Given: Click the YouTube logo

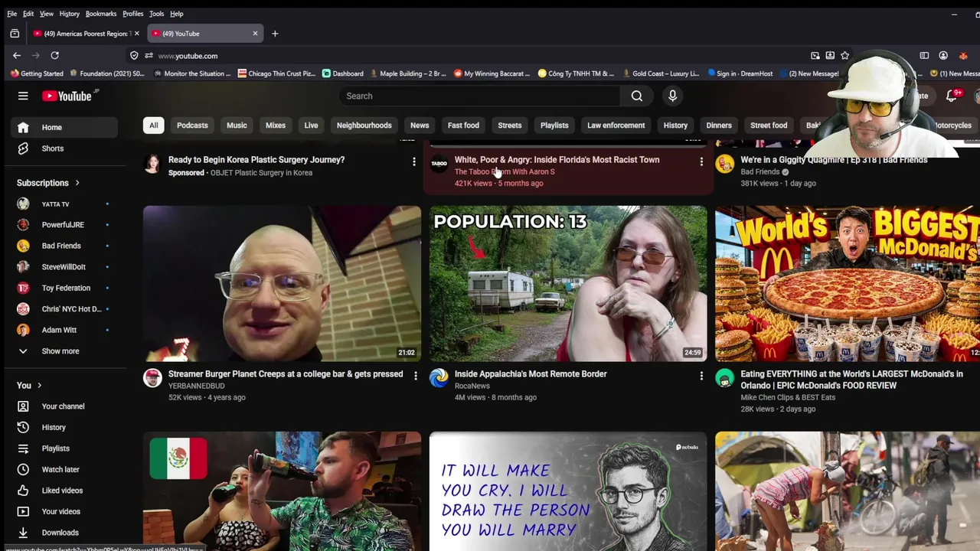Looking at the screenshot, I should point(67,96).
